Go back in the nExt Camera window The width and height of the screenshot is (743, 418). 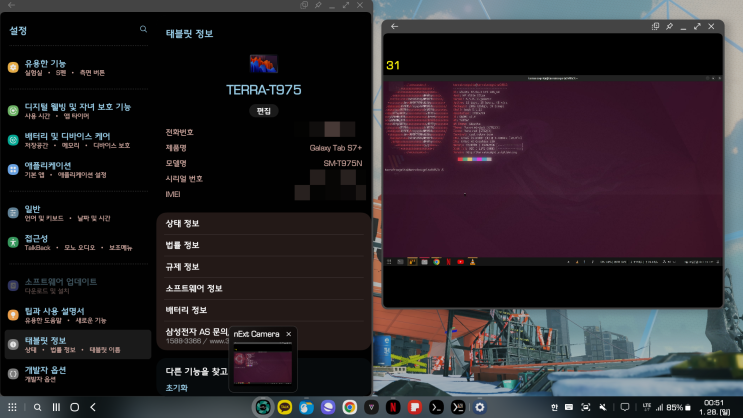[x=394, y=27]
